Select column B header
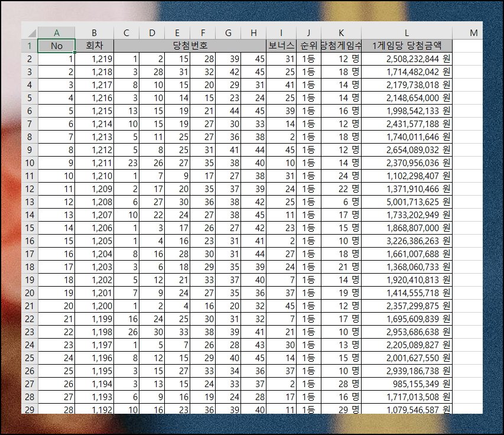 [94, 33]
